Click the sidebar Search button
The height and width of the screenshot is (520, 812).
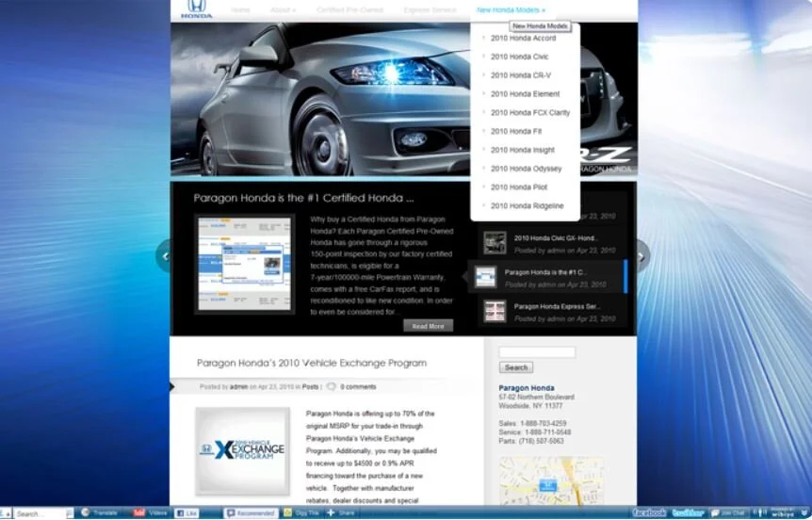[x=516, y=367]
